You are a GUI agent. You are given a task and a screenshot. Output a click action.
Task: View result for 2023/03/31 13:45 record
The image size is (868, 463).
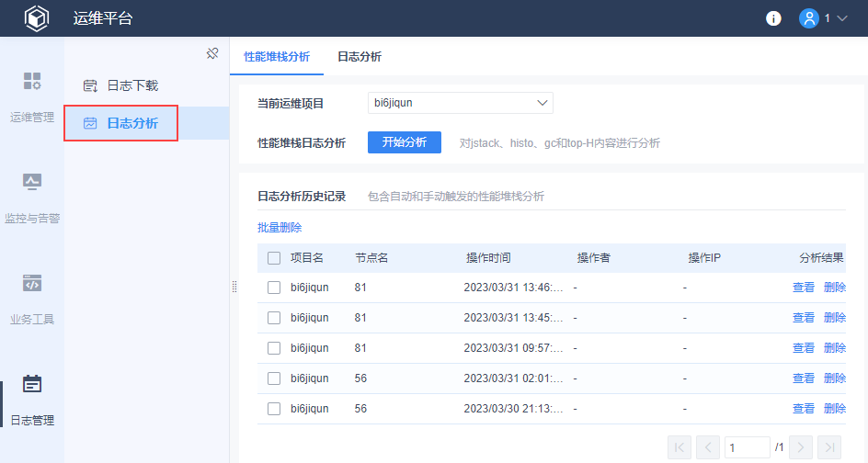pyautogui.click(x=804, y=318)
